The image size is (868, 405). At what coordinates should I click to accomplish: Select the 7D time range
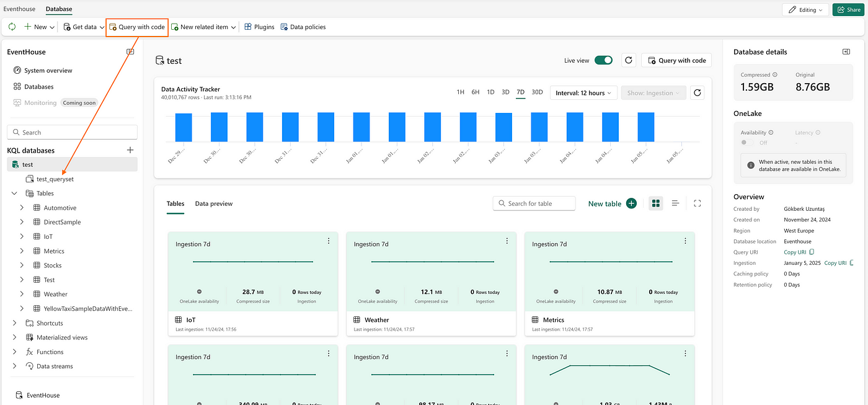point(520,92)
